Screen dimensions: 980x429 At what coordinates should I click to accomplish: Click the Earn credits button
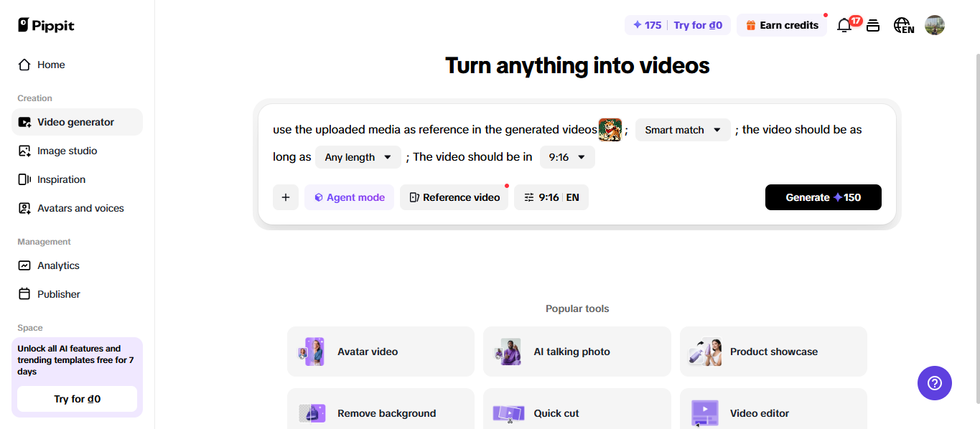tap(781, 25)
